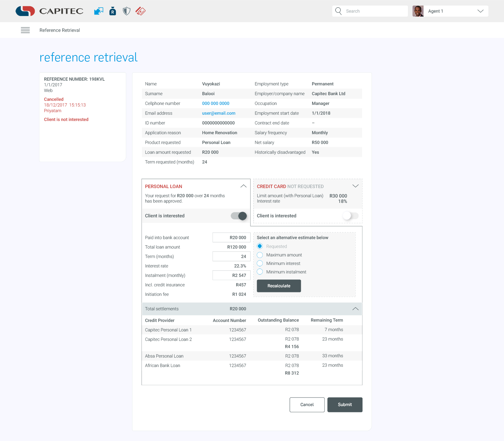Click the Capitec Personal Loan 2 row
The height and width of the screenshot is (441, 504).
(x=252, y=339)
